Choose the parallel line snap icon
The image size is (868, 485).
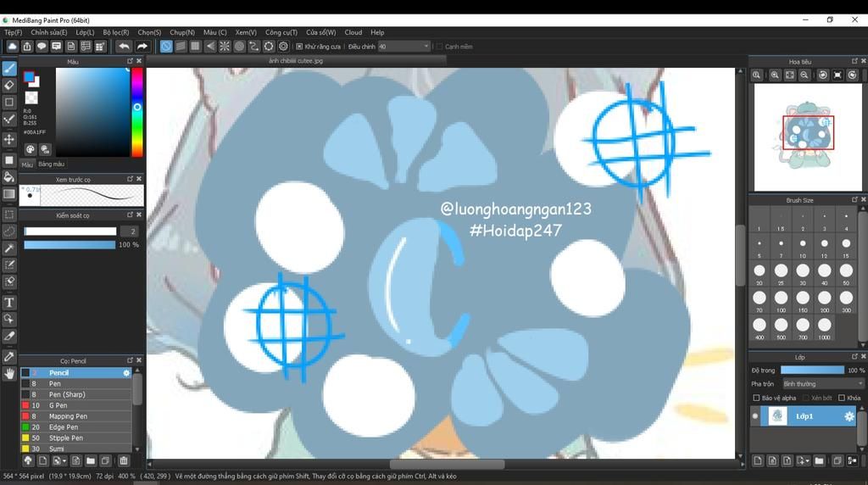pos(181,47)
